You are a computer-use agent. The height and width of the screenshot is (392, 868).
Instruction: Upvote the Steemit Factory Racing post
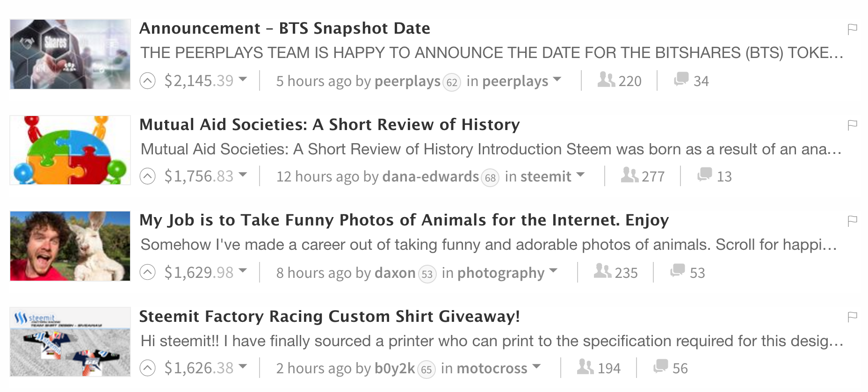click(147, 368)
